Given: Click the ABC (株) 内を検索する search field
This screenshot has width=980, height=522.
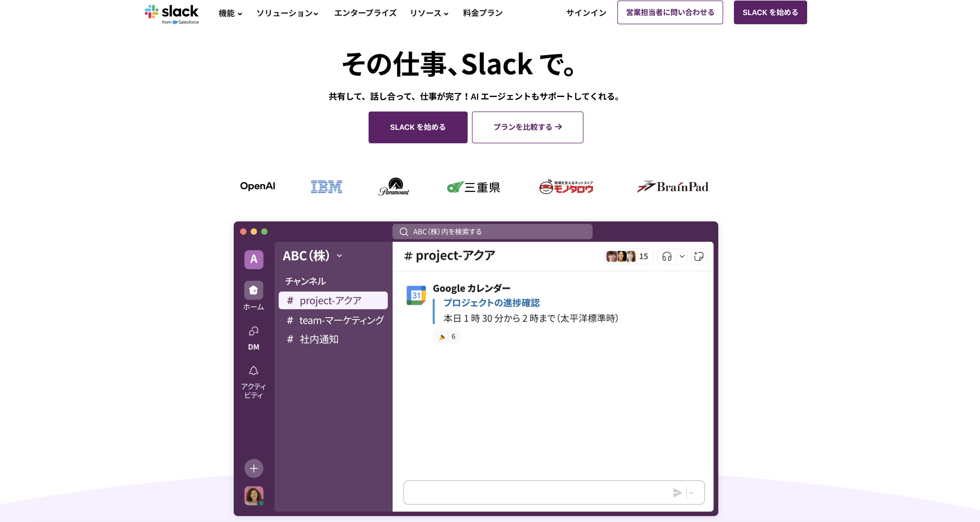Looking at the screenshot, I should (492, 232).
